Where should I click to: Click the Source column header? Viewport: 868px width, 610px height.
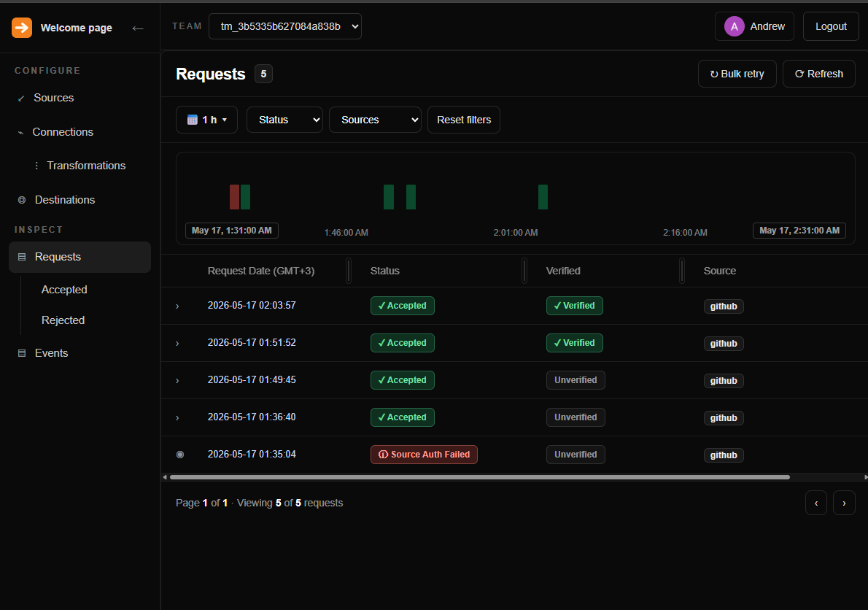720,271
